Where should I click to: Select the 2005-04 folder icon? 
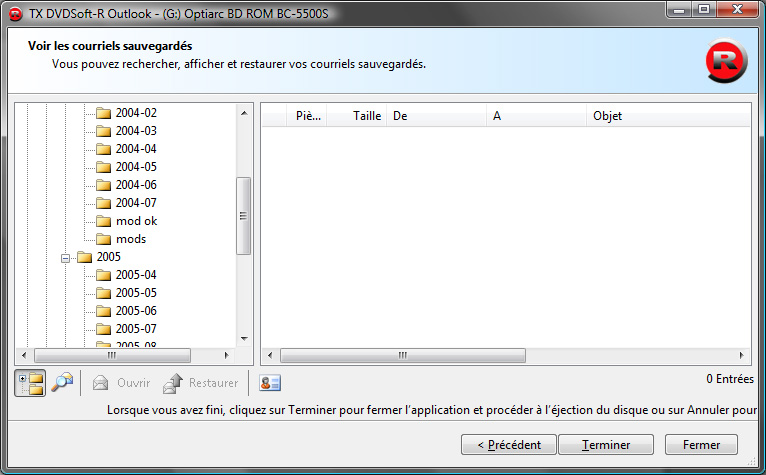click(x=103, y=275)
